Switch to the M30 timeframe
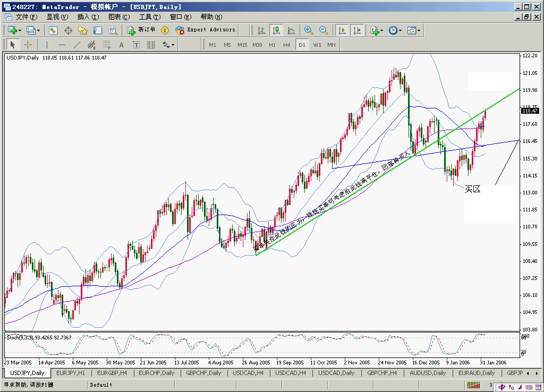This screenshot has height=392, width=544. point(257,45)
